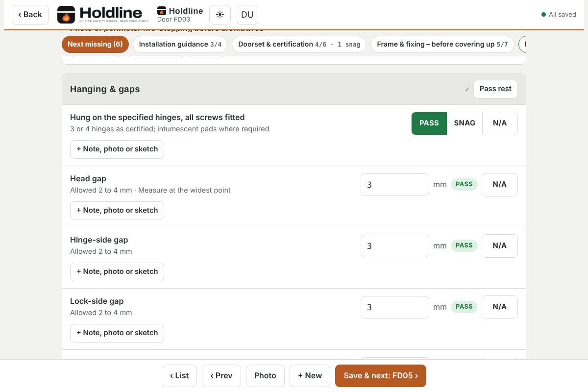This screenshot has width=588, height=392.
Task: Open the DU user avatar menu
Action: (247, 15)
